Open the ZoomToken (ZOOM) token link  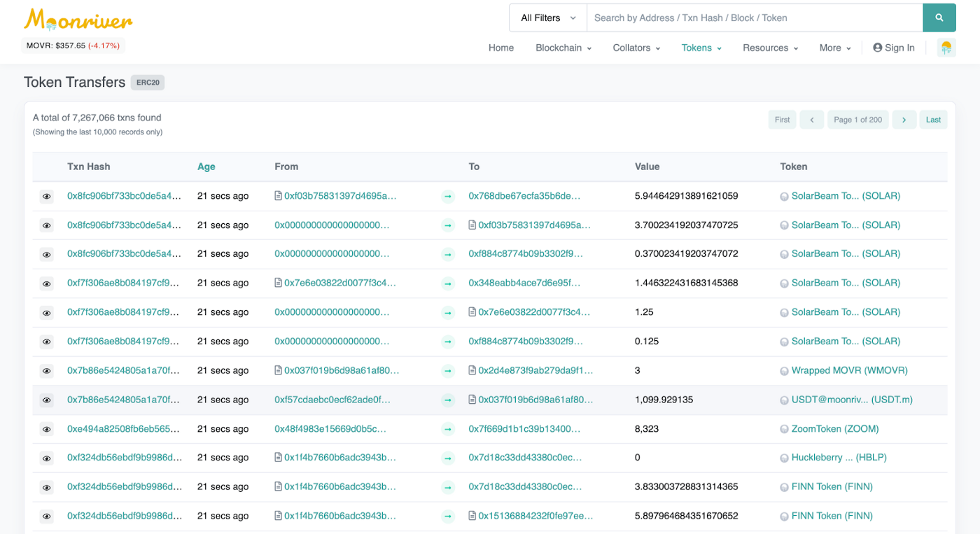835,428
